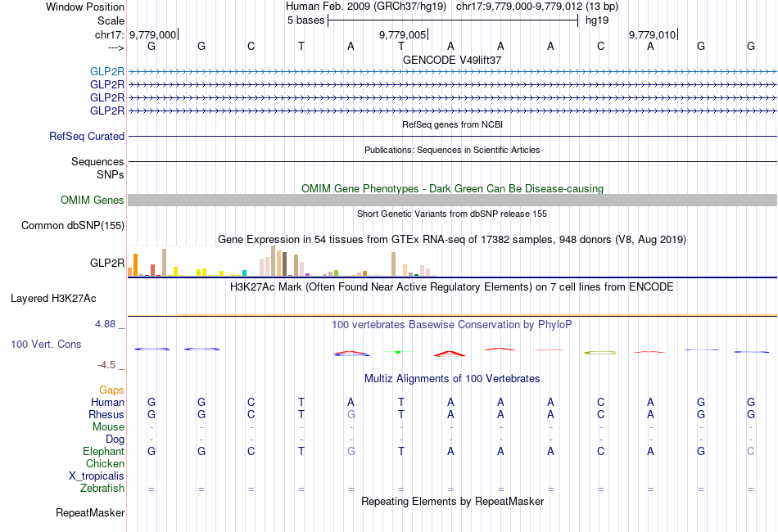Open the RepeatMasker track label
Screen dimensions: 778x532
click(90, 513)
